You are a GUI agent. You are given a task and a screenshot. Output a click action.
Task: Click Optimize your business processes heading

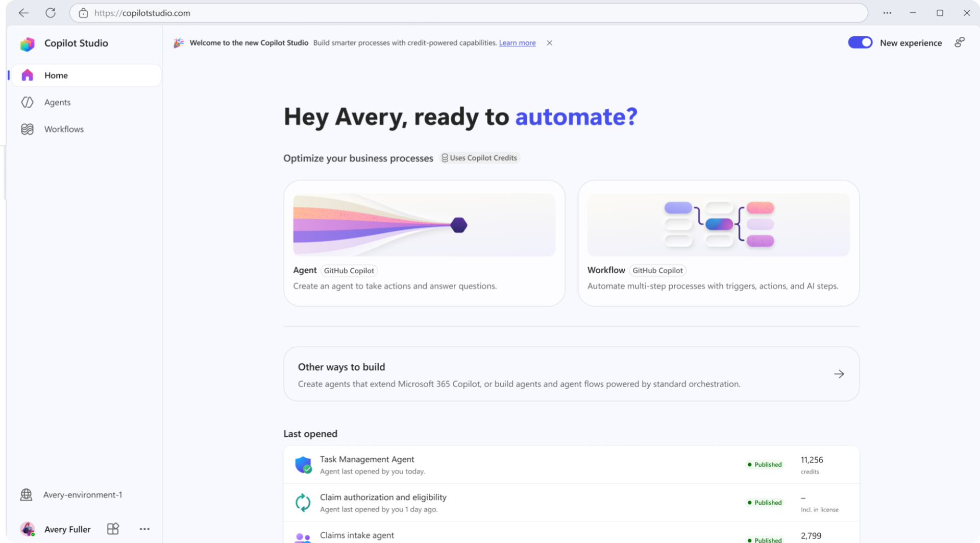point(358,158)
